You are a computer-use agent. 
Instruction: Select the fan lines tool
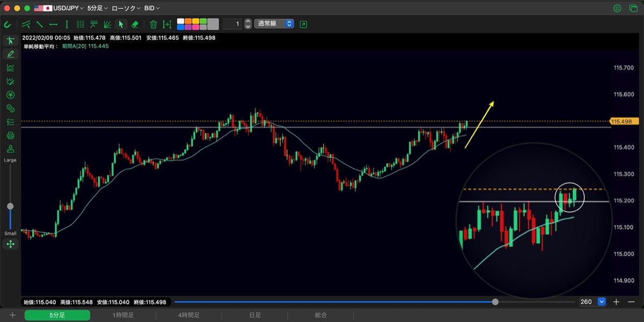[107, 24]
